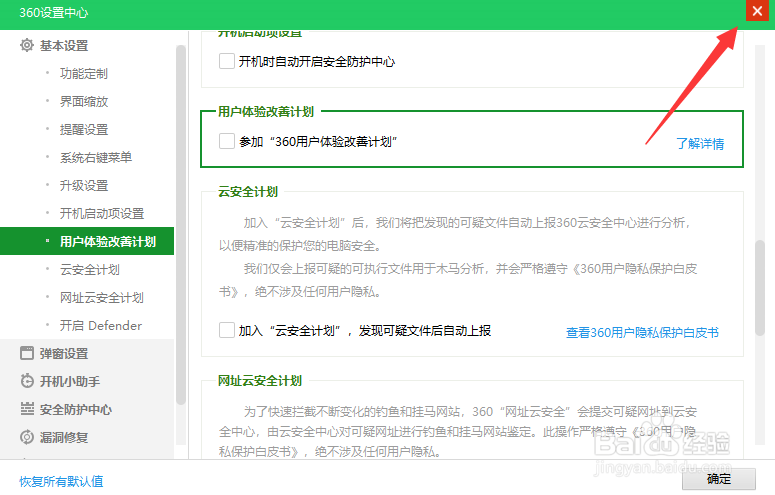Click the sidebar vertical scrollbar

(x=181, y=225)
